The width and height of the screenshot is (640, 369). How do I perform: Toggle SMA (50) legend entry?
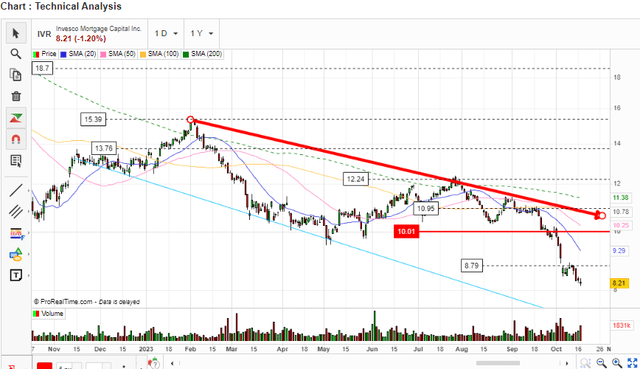[118, 54]
